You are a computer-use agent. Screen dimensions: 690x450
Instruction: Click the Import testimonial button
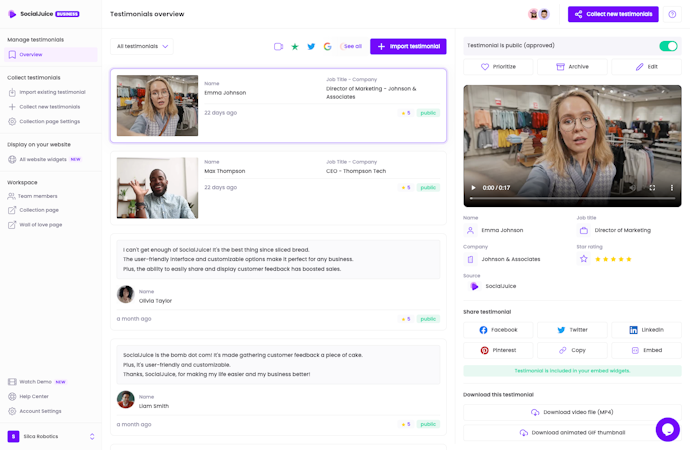click(x=408, y=46)
